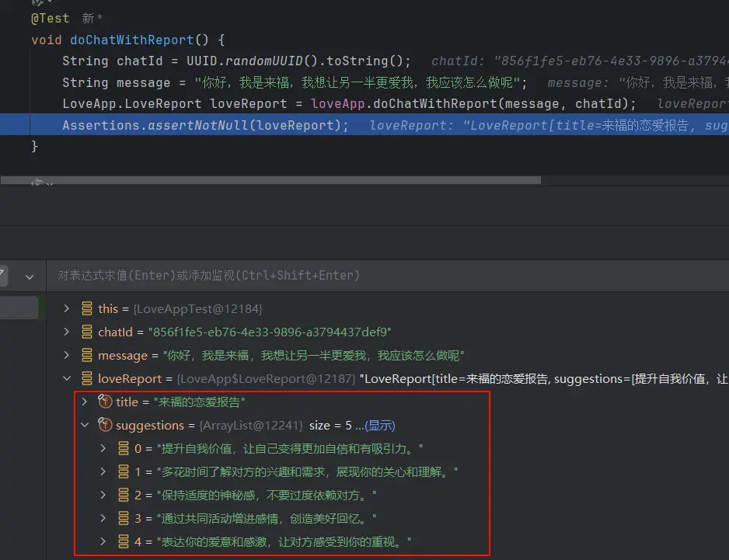Screen dimensions: 729x560
Task: Click the 'String chatId' declaration line
Action: 236,61
